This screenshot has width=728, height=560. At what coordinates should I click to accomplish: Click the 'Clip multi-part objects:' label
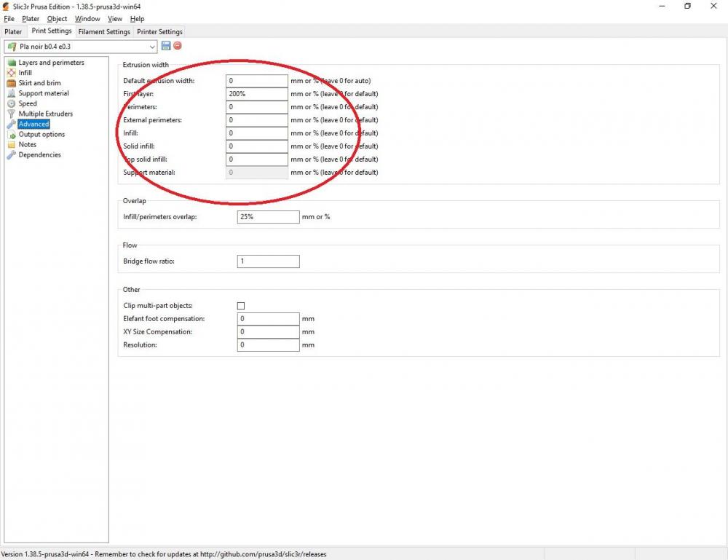(158, 306)
